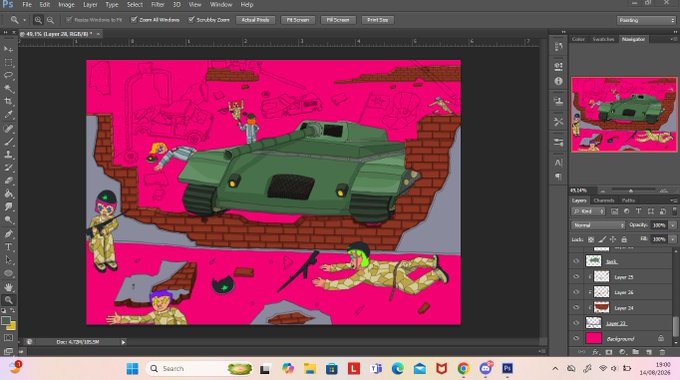The image size is (680, 380).
Task: Select the Hand tool
Action: pyautogui.click(x=8, y=287)
